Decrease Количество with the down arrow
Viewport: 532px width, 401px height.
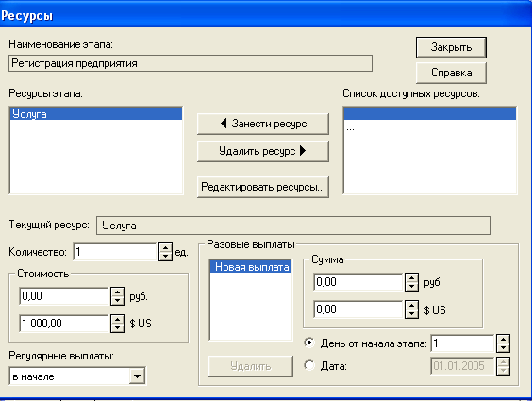click(x=165, y=257)
